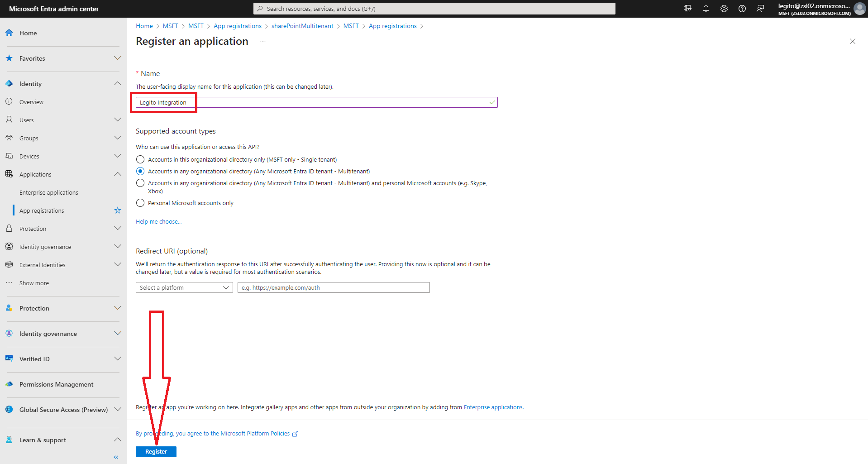Open Overview under Identity

click(x=31, y=102)
